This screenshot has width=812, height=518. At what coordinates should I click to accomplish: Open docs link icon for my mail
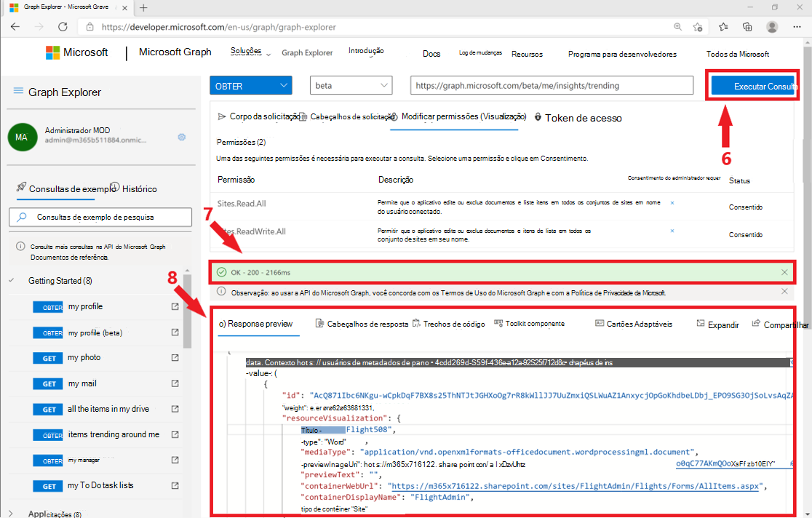[x=175, y=383]
